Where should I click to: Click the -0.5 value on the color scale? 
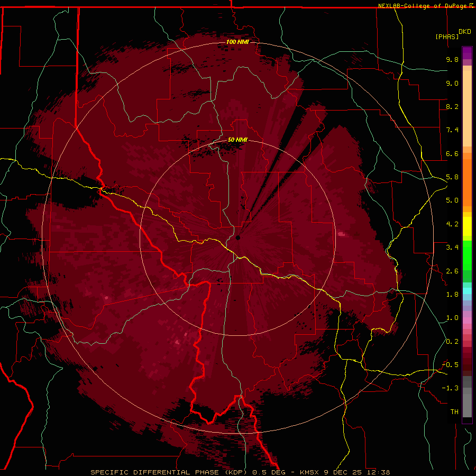450,365
